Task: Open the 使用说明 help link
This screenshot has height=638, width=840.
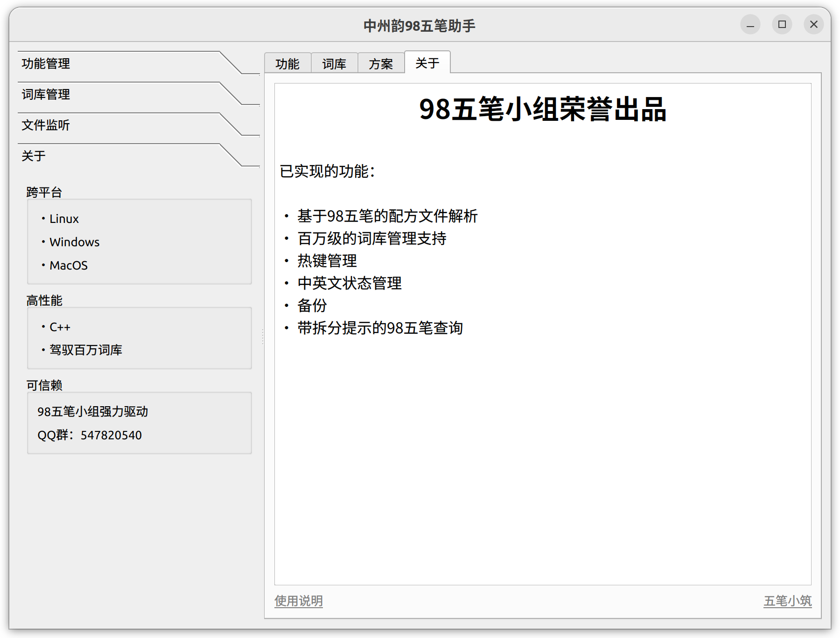Action: (x=299, y=602)
